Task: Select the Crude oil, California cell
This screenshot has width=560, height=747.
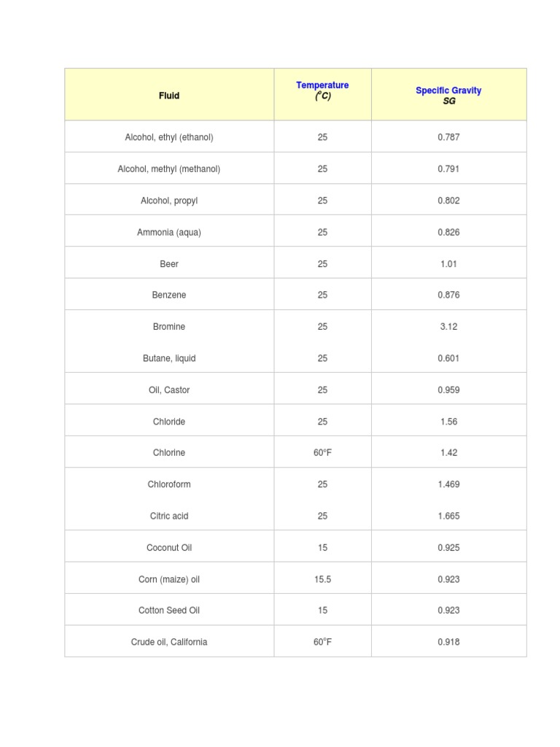Action: [x=169, y=643]
